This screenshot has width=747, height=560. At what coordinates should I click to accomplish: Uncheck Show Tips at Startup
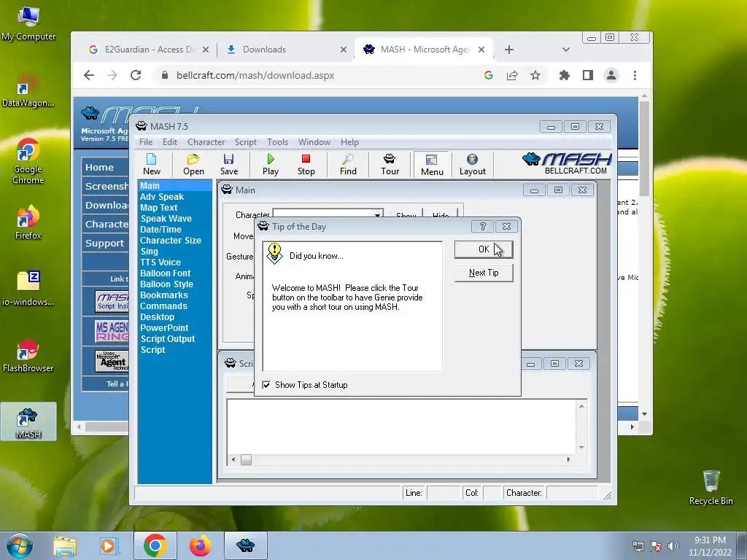[x=266, y=385]
